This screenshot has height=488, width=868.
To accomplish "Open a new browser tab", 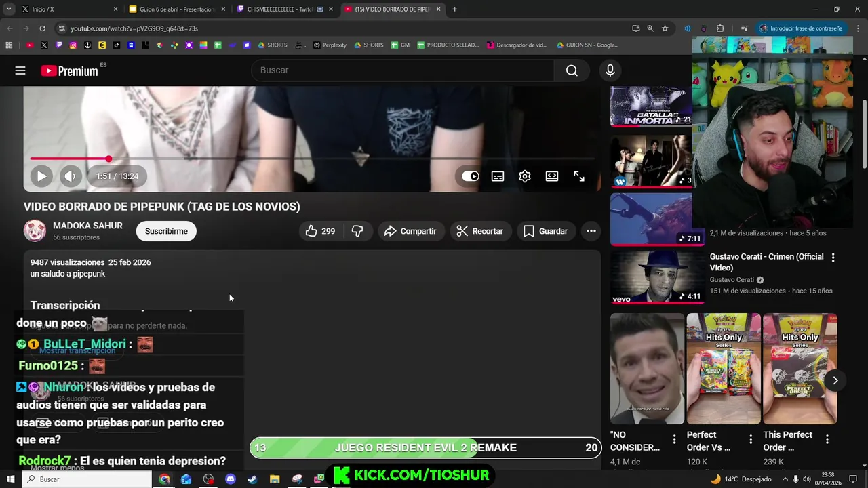I will pos(454,9).
